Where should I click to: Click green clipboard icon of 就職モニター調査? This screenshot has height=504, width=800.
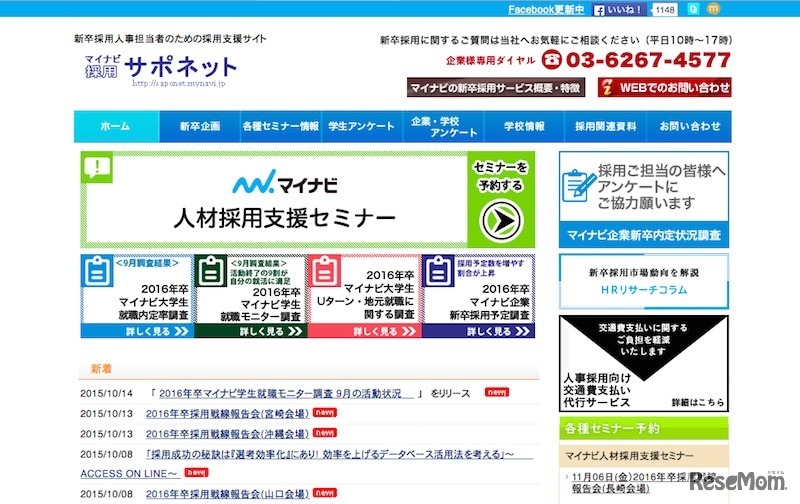211,271
